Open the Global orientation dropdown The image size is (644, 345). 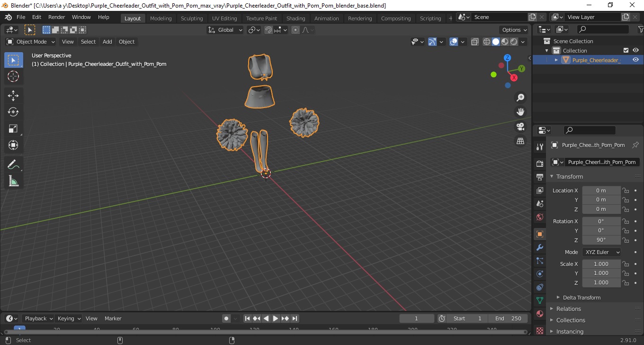click(x=225, y=30)
